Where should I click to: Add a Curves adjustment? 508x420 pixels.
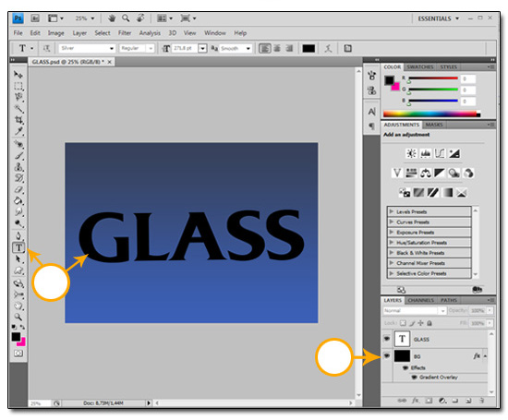(440, 153)
